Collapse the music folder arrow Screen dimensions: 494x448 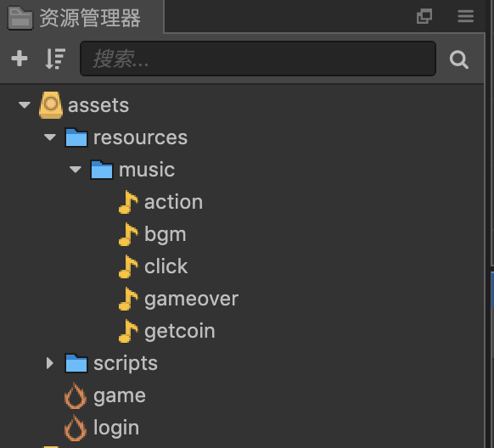pyautogui.click(x=76, y=170)
